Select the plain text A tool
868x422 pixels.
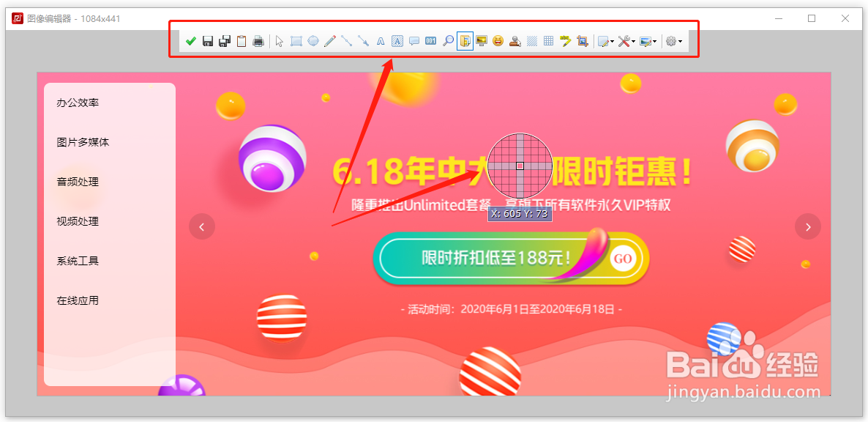pyautogui.click(x=381, y=41)
